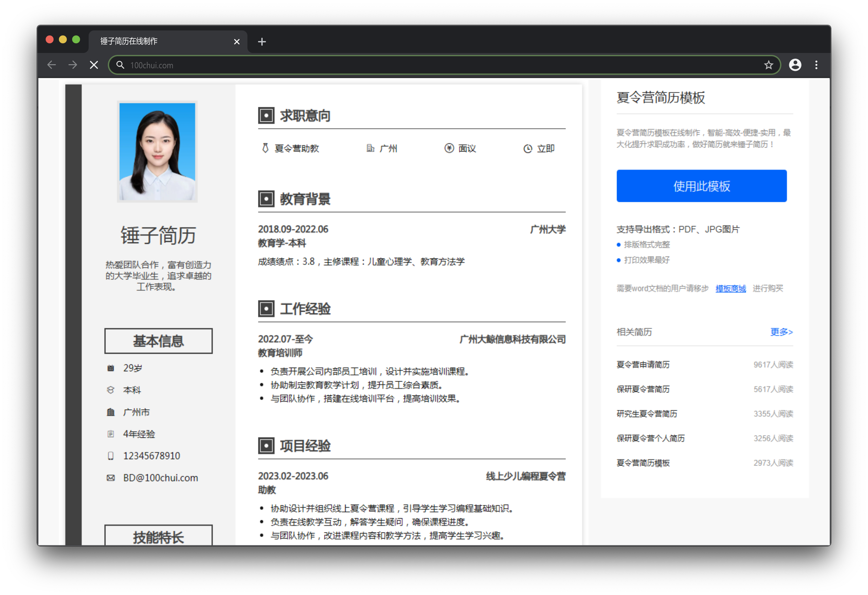Select the 锤子简历在线制作 browser tab
This screenshot has width=868, height=595.
[x=168, y=41]
